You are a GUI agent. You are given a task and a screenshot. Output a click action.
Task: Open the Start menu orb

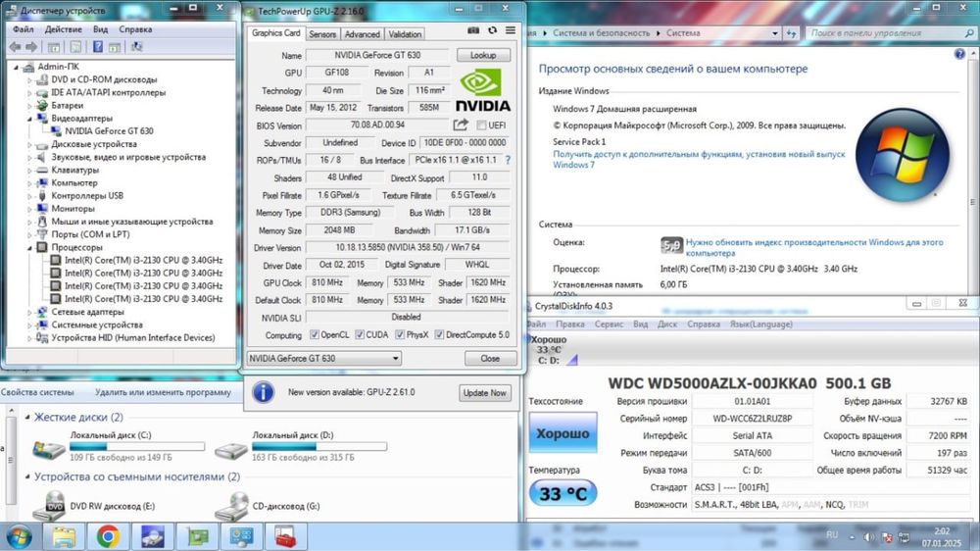[19, 536]
